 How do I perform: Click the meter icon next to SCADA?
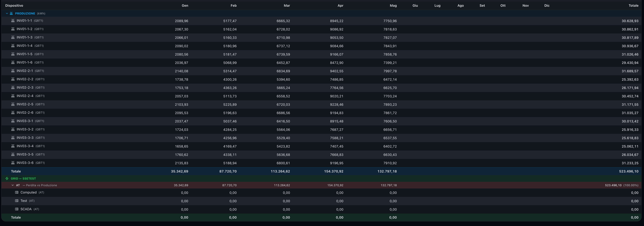[17, 209]
